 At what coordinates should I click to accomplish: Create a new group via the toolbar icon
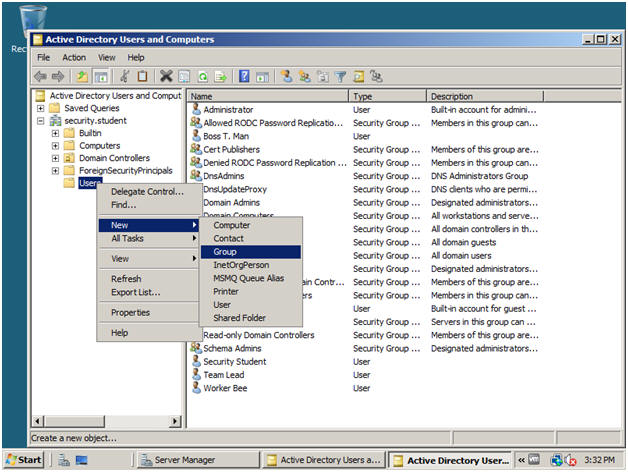click(305, 76)
